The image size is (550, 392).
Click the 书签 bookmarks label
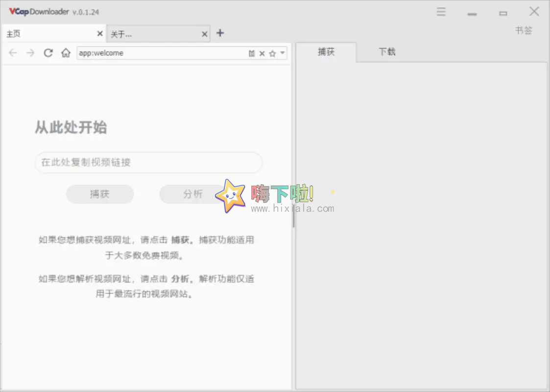(x=524, y=30)
